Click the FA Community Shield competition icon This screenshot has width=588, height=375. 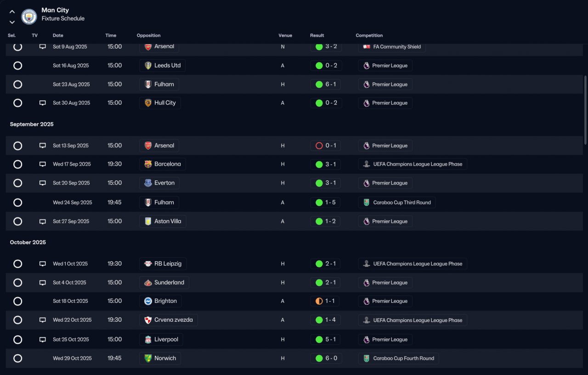367,46
